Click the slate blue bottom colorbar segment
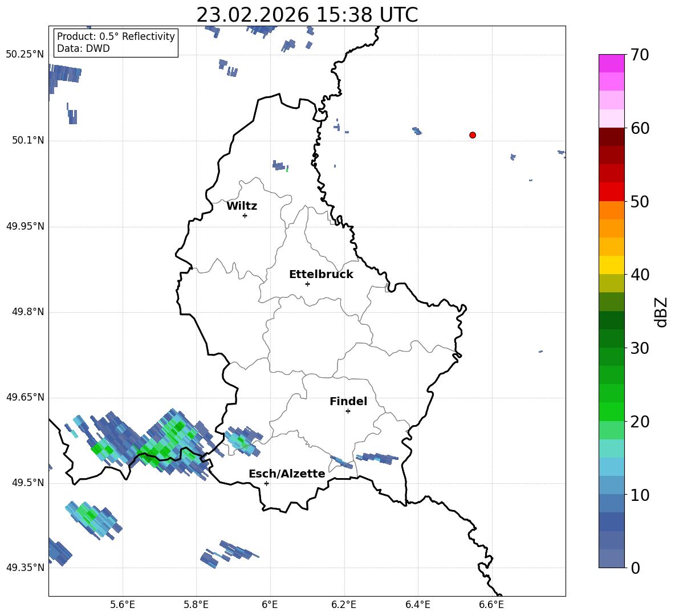The height and width of the screenshot is (616, 675). pyautogui.click(x=612, y=558)
